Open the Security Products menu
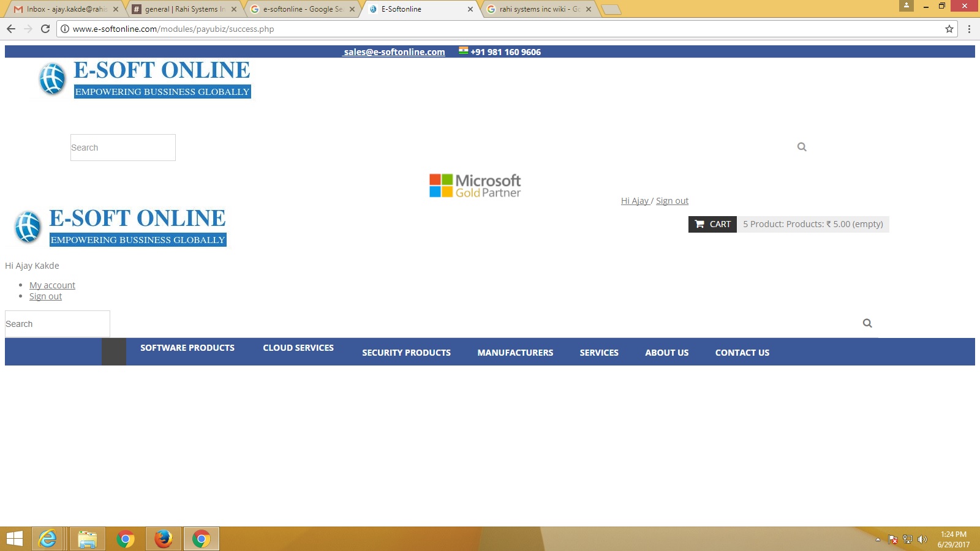Image resolution: width=980 pixels, height=551 pixels. pyautogui.click(x=406, y=353)
